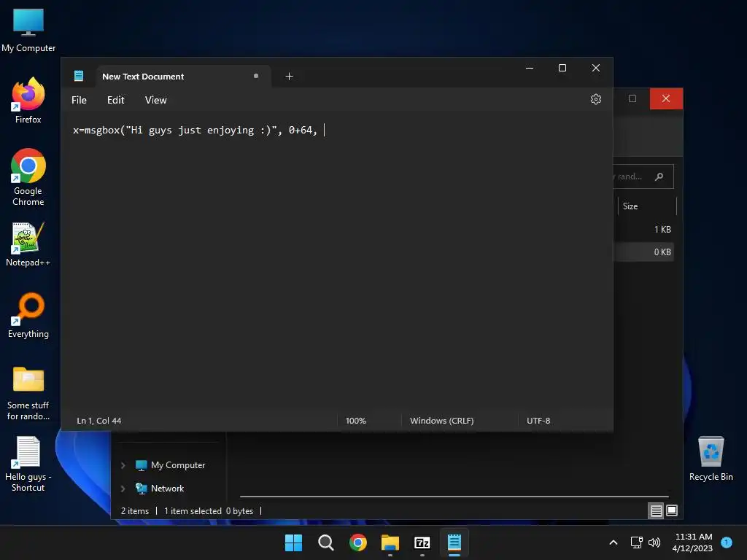Add a new tab in Notepad

[289, 76]
